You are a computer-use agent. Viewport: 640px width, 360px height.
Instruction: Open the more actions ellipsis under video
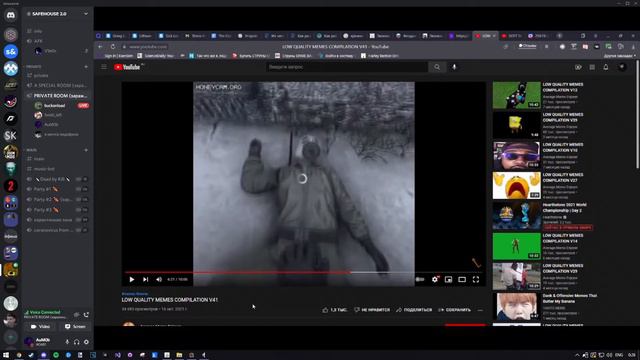pyautogui.click(x=480, y=310)
